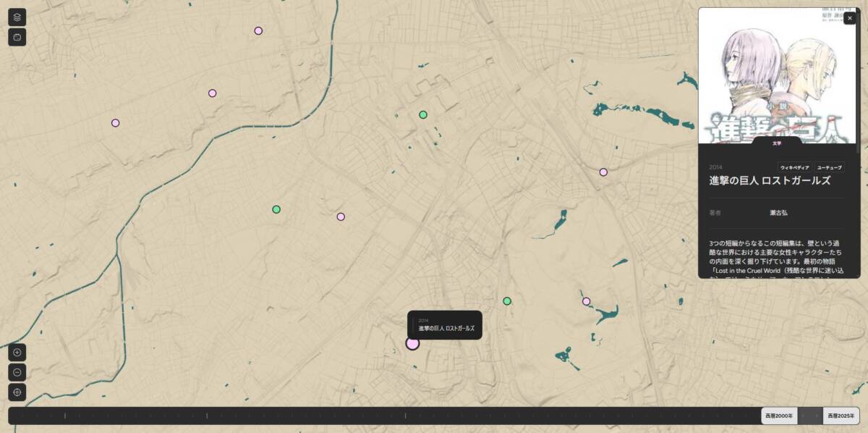Click the 進撃の巨人 ロストガールズ marker tooltip
This screenshot has height=433, width=868.
(x=446, y=325)
